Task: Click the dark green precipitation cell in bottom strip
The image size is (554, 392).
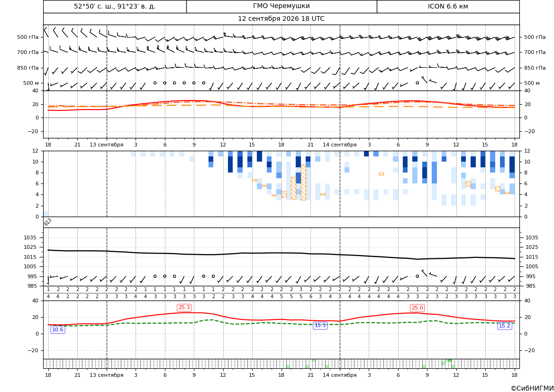Action: 450,361
